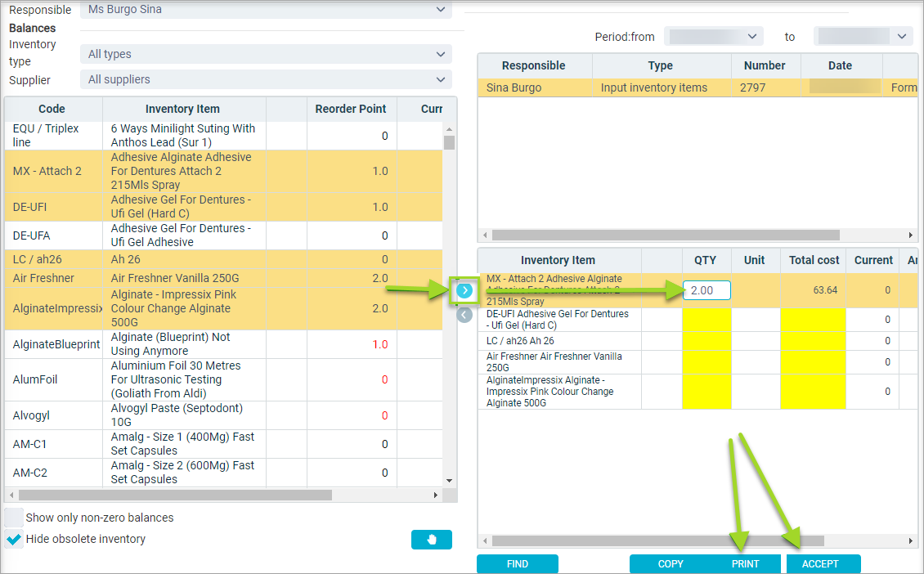
Task: Select AlginateImpressix code row
Action: pos(223,308)
